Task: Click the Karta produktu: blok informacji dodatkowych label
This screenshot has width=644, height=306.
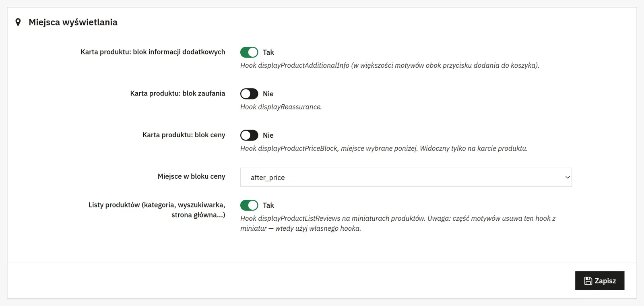Action: (153, 52)
